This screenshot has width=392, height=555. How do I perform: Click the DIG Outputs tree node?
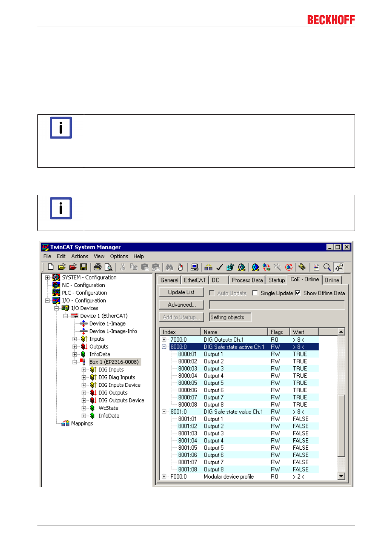113,393
